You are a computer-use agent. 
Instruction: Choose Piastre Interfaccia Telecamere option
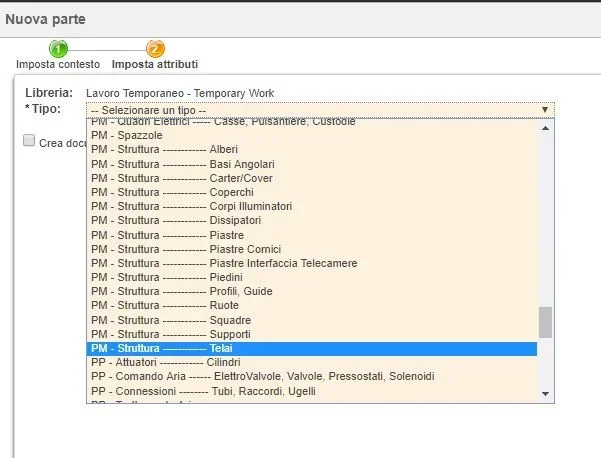coord(312,263)
